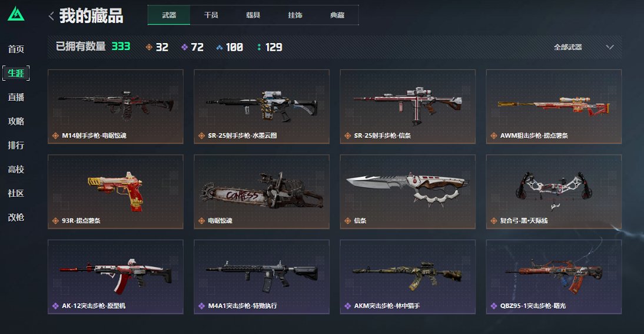Image resolution: width=644 pixels, height=334 pixels.
Task: Open the 改枪 sidebar entry
Action: 16,217
